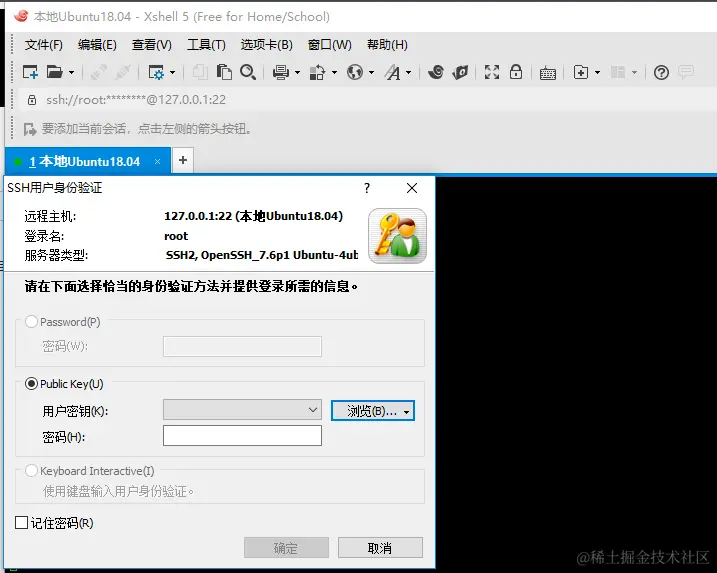Click the server type text SSH2, OpenSSH_7.6p1
Viewport: 717px width, 573px height.
pyautogui.click(x=262, y=255)
